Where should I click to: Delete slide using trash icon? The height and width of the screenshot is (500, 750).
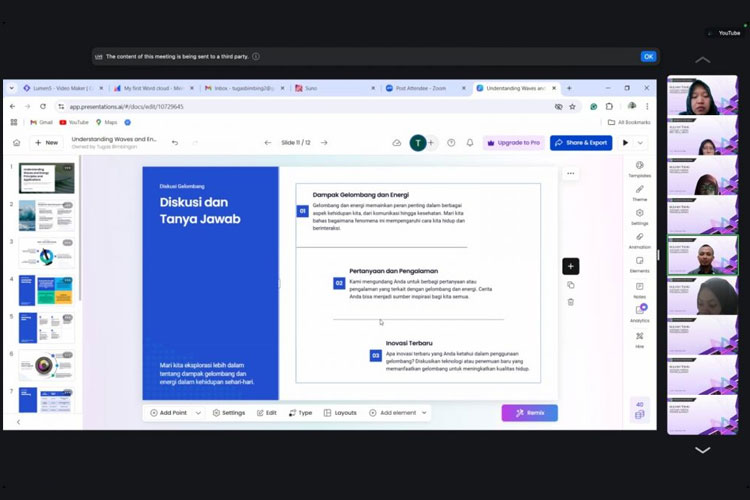(571, 302)
